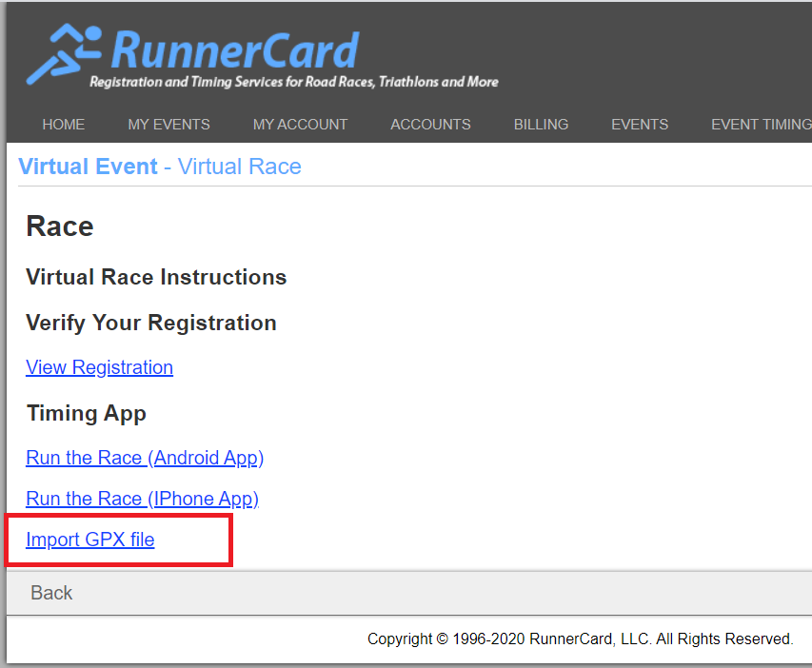This screenshot has width=812, height=668.
Task: Follow the Run the Race Android App link
Action: (x=145, y=458)
